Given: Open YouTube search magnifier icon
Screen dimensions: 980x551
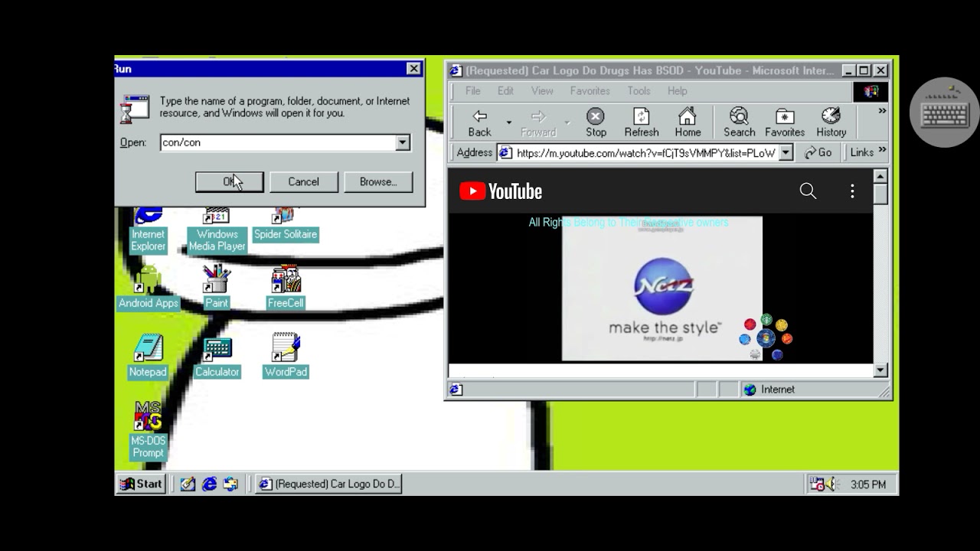Looking at the screenshot, I should (808, 191).
